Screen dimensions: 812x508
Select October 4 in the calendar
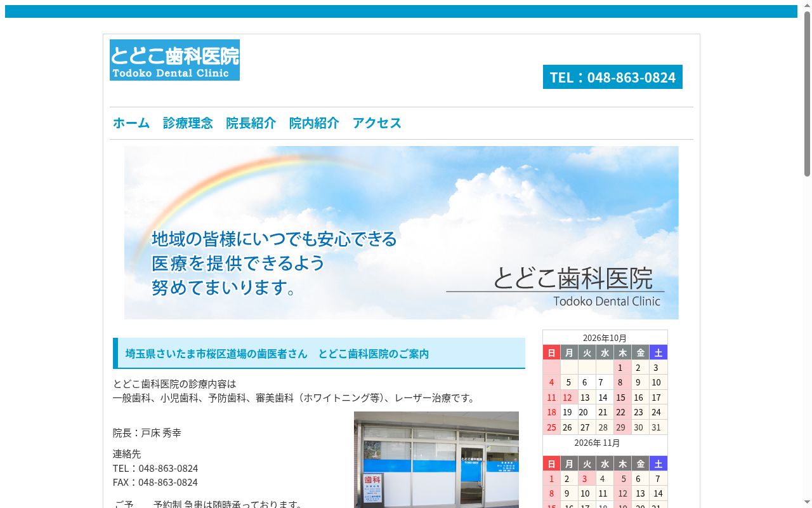coord(551,382)
